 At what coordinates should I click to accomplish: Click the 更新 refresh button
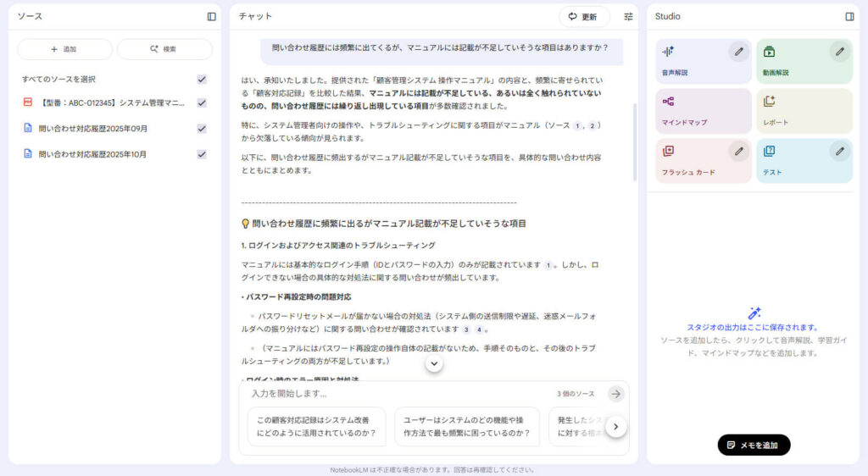pyautogui.click(x=584, y=17)
